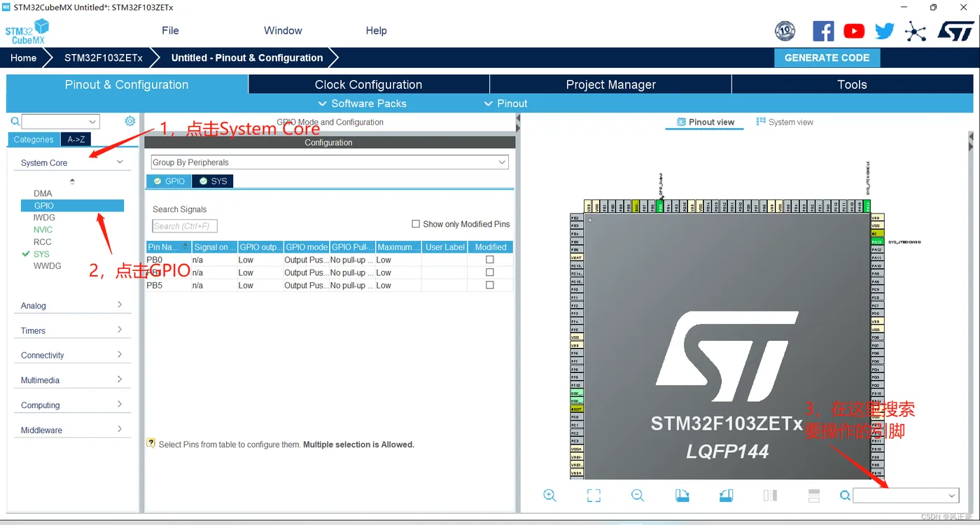The image size is (980, 525).
Task: Click the hint icon beside Select Pins message
Action: pos(150,443)
